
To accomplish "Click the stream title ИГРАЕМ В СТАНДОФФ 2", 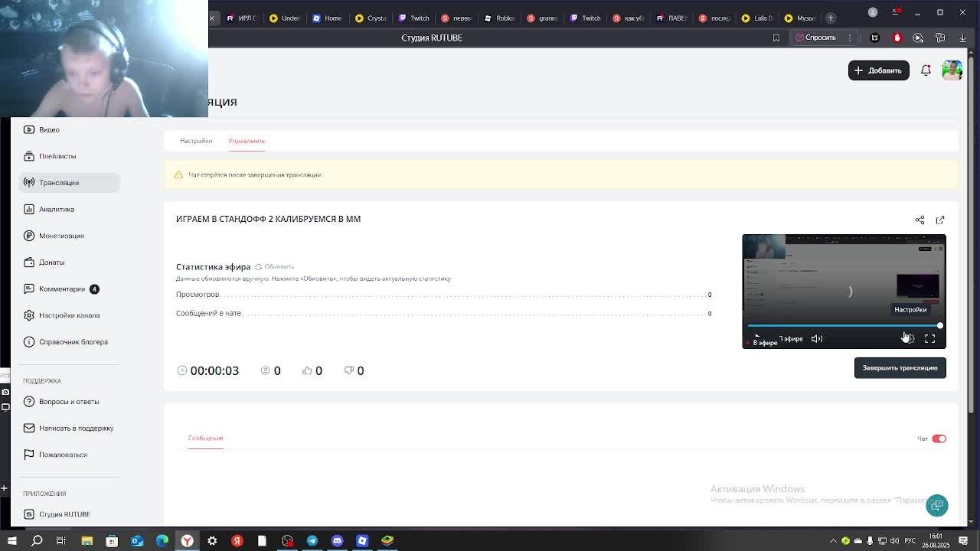I will pos(268,219).
